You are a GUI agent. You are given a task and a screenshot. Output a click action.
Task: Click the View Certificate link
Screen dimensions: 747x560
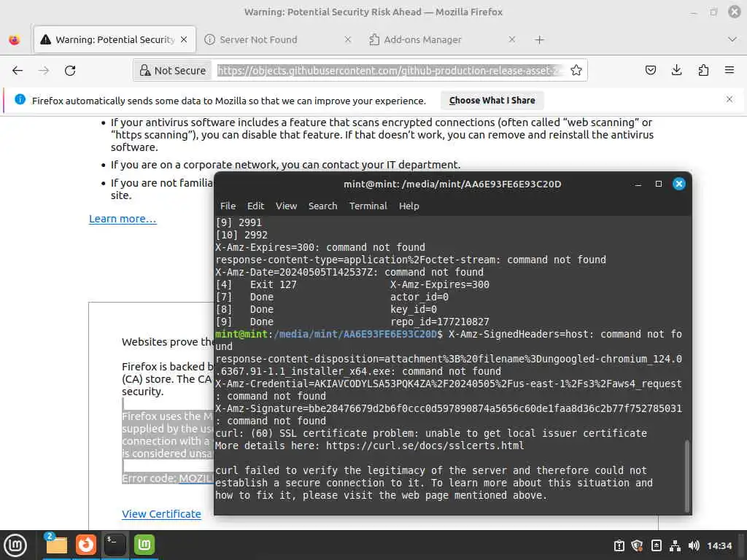pyautogui.click(x=161, y=514)
